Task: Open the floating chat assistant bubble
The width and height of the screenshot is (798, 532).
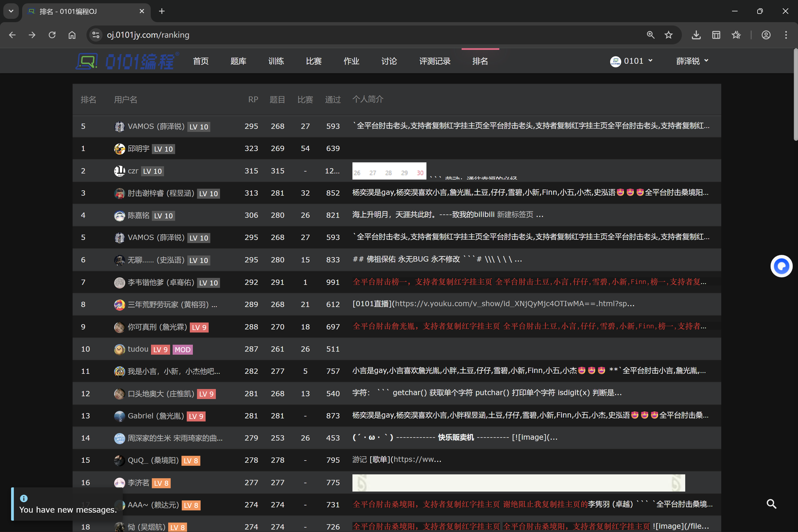Action: (781, 266)
